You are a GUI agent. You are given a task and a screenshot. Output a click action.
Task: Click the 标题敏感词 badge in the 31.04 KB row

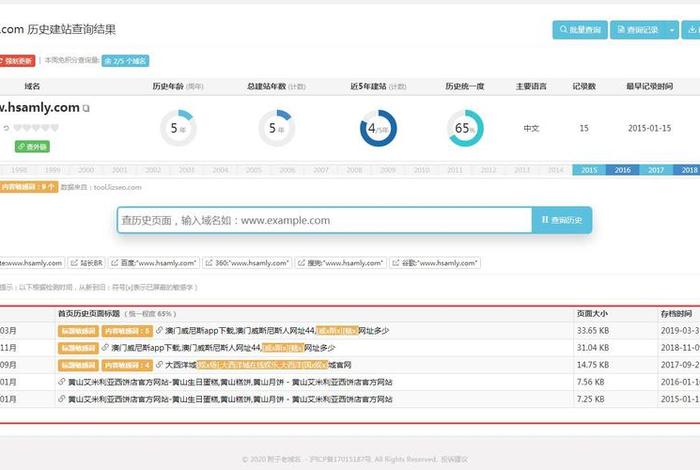78,348
